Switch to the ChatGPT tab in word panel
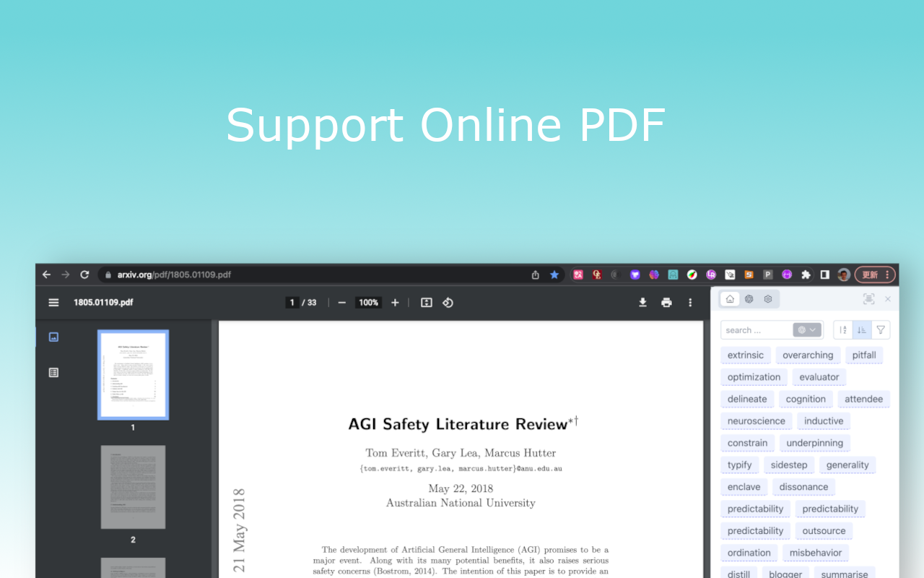 [x=749, y=299]
